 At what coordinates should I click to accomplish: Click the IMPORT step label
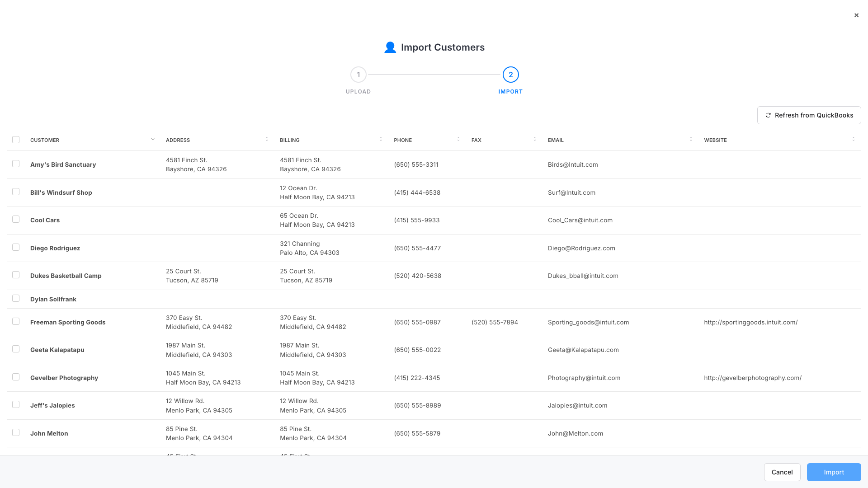pos(511,92)
